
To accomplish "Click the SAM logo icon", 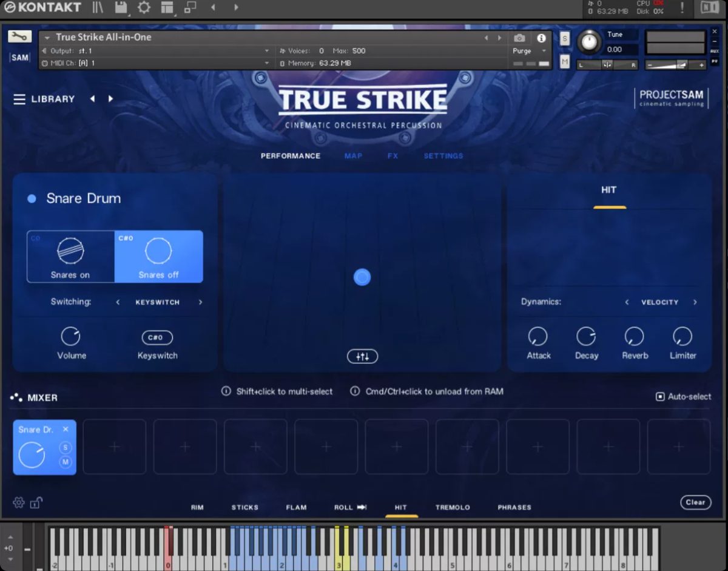I will 19,57.
